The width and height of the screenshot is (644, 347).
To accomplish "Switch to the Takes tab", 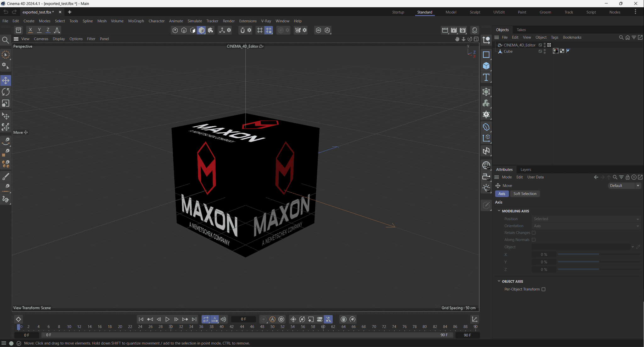I will 521,30.
